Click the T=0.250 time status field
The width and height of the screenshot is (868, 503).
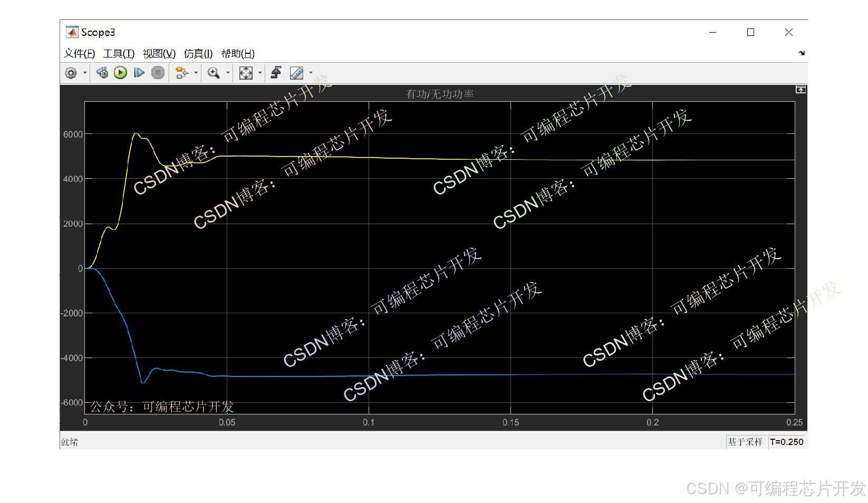tap(787, 442)
